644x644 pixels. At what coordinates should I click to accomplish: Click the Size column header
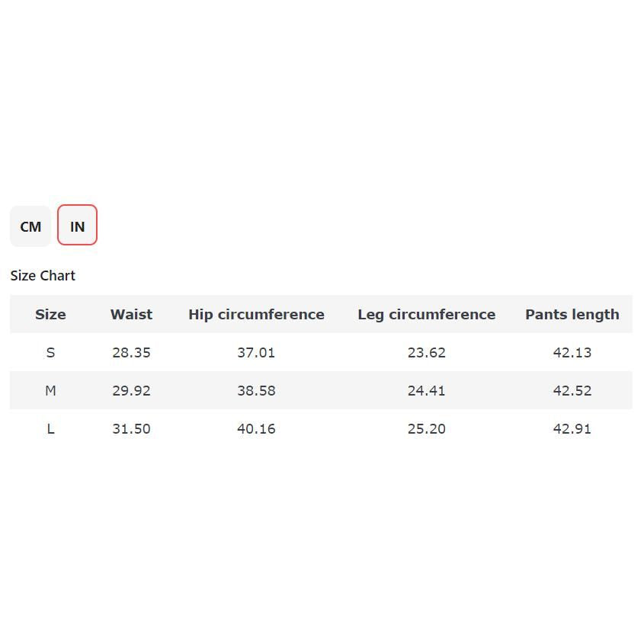point(50,314)
